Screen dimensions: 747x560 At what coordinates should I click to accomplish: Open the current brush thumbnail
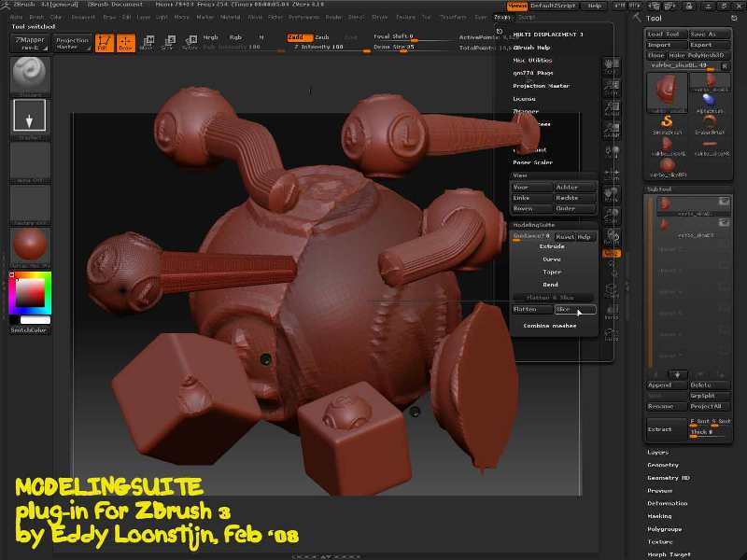30,76
